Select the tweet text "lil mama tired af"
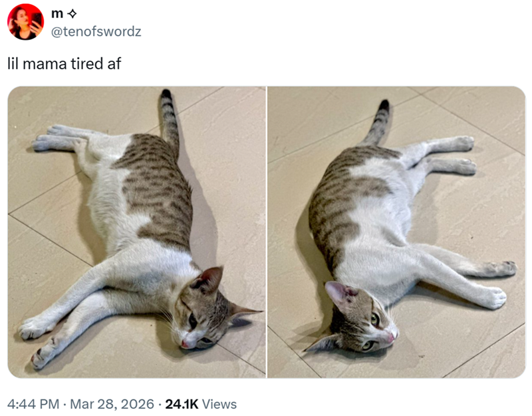This screenshot has height=416, width=532. (x=64, y=65)
